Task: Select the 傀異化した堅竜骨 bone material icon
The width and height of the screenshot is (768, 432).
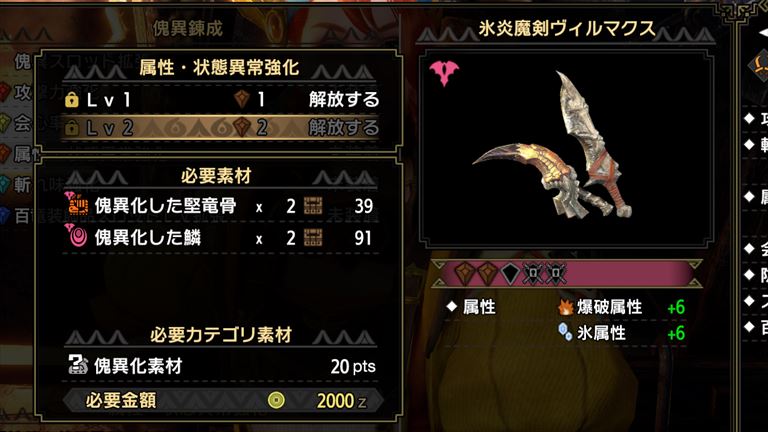Action: point(76,204)
